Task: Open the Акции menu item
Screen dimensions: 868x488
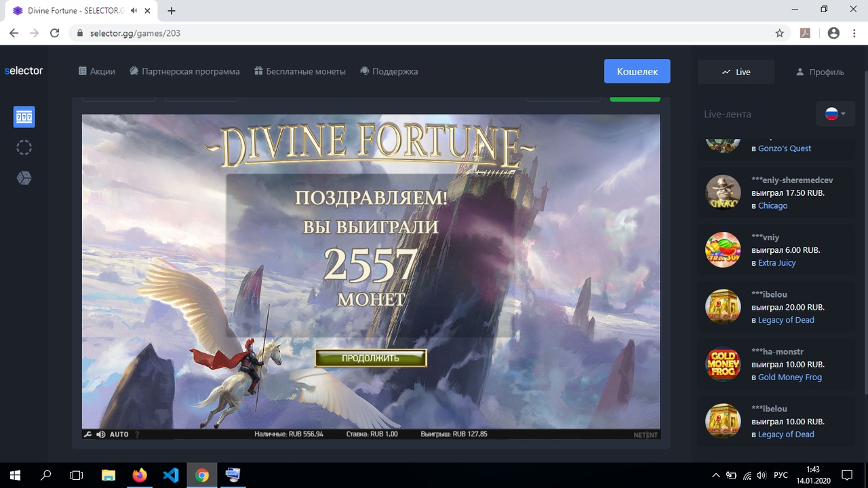Action: click(x=97, y=71)
